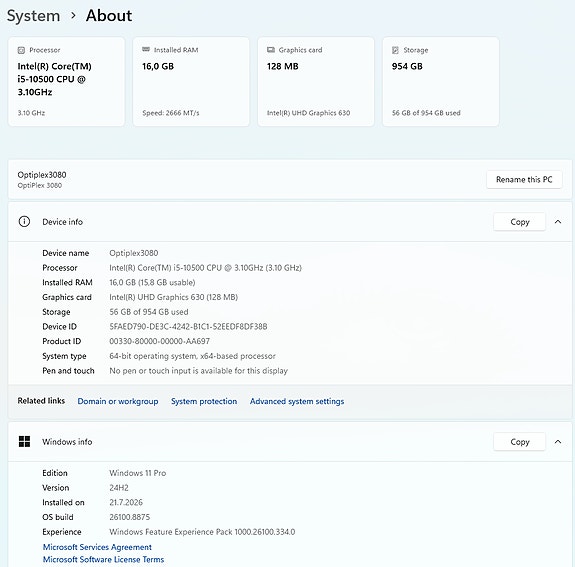Screen dimensions: 575x567
Task: Click the Processor chip icon
Action: [21, 50]
